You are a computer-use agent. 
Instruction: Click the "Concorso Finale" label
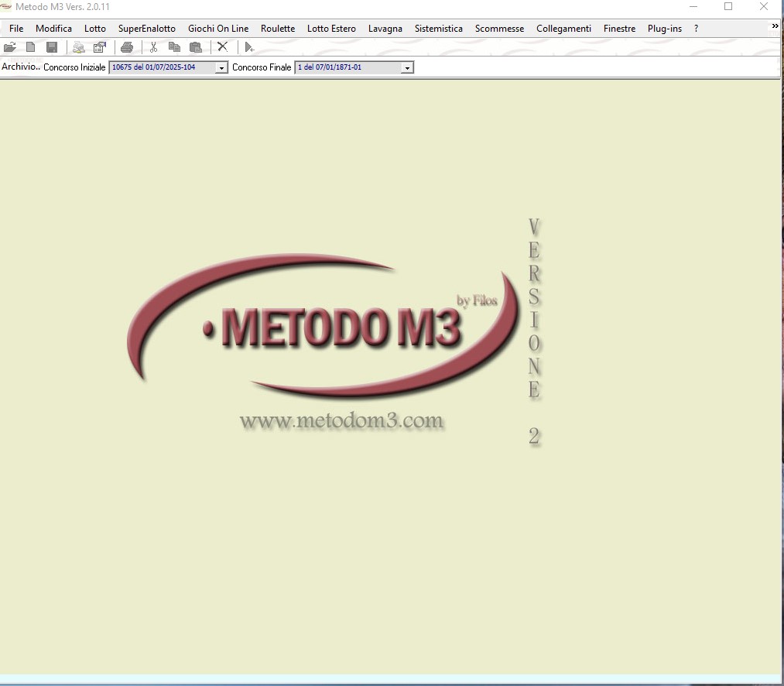click(x=262, y=67)
